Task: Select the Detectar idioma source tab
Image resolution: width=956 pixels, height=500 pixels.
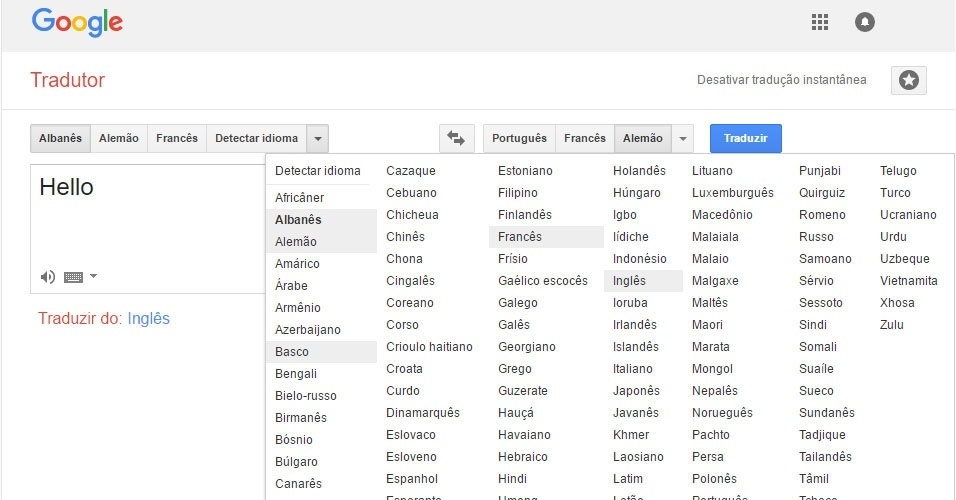Action: pyautogui.click(x=257, y=138)
